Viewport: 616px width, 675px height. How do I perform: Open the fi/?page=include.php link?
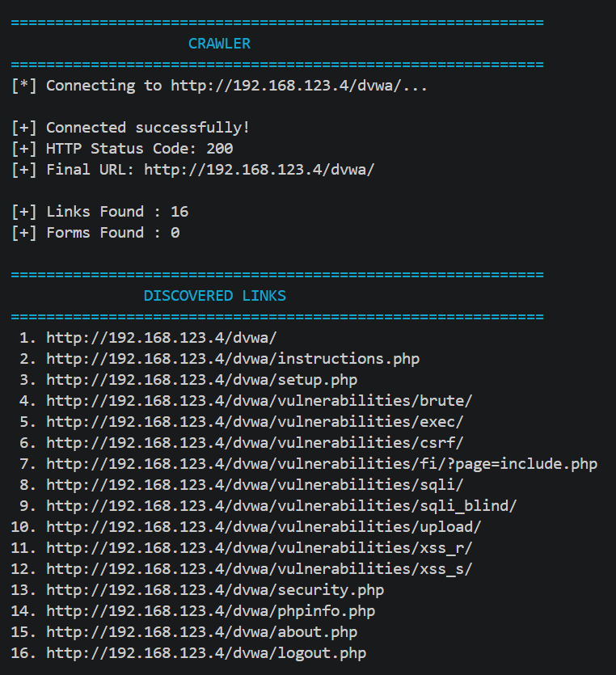pyautogui.click(x=322, y=464)
